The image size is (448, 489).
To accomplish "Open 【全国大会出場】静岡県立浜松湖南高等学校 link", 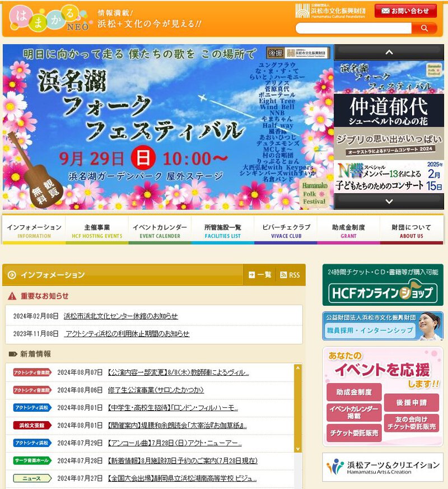I will pyautogui.click(x=182, y=478).
